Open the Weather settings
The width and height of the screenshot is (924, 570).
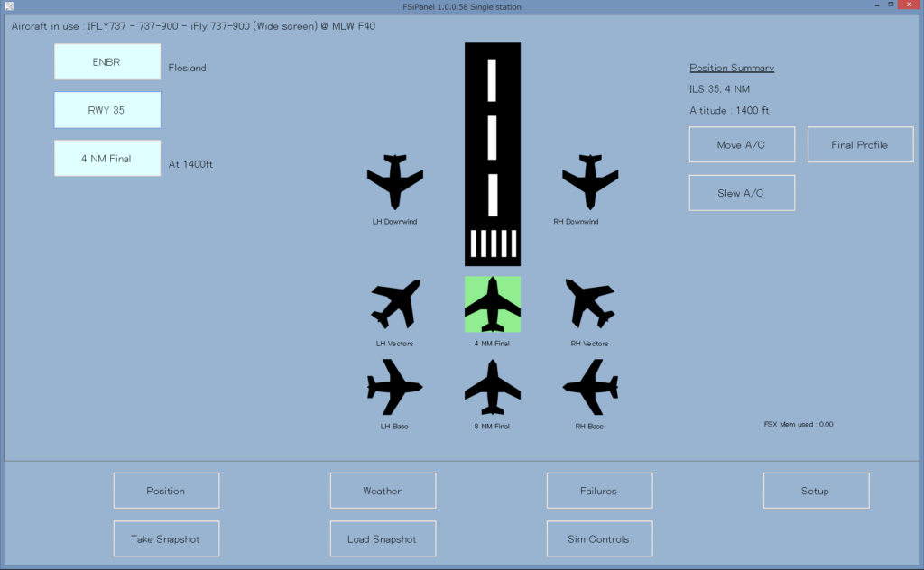[383, 490]
